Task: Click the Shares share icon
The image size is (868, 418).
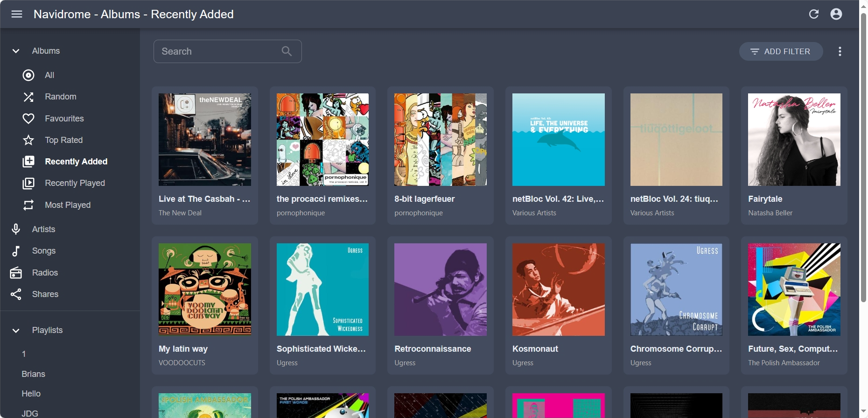Action: point(16,294)
